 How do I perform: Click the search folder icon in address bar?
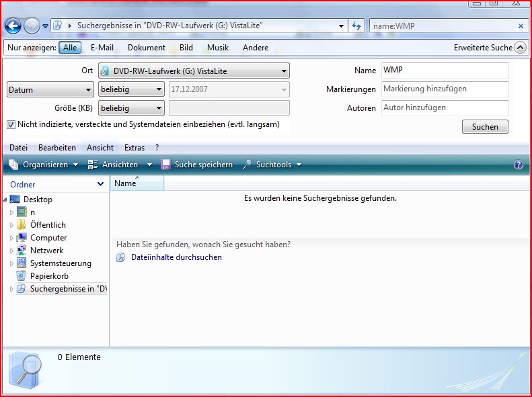coord(58,26)
